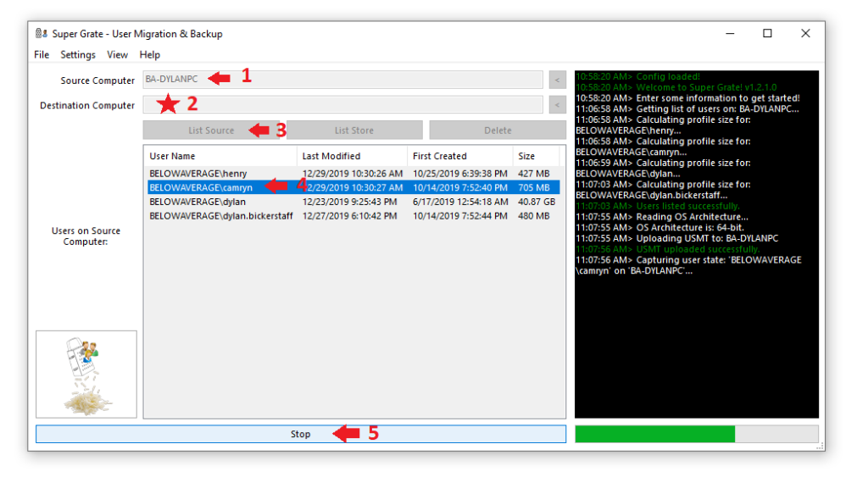Click 10/25/2019 6:39:38 PM created date
This screenshot has height=483, width=868.
pyautogui.click(x=460, y=174)
